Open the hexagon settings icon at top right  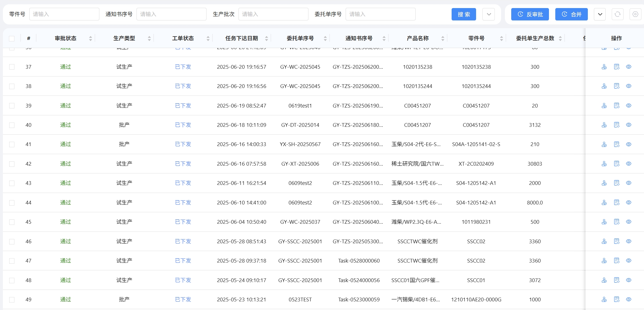coord(635,14)
